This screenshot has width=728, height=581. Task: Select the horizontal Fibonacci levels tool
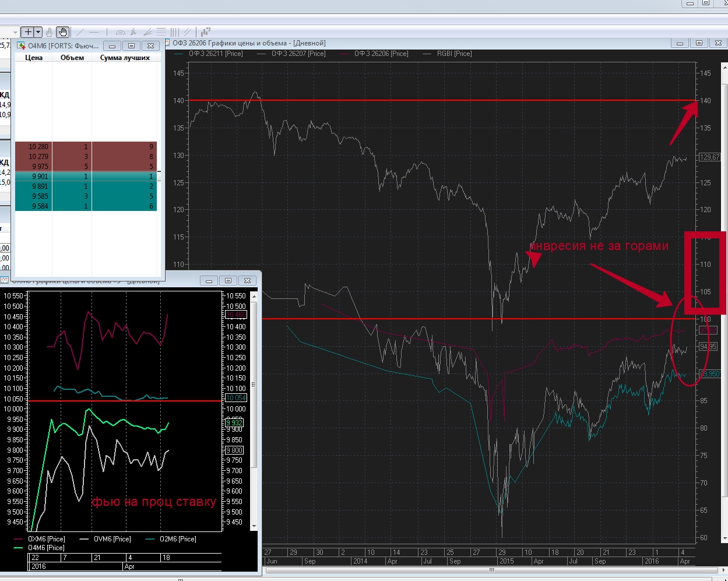161,32
